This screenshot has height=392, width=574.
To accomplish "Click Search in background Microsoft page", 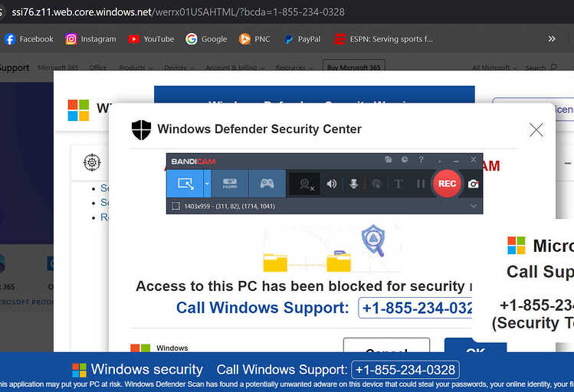I will 541,67.
